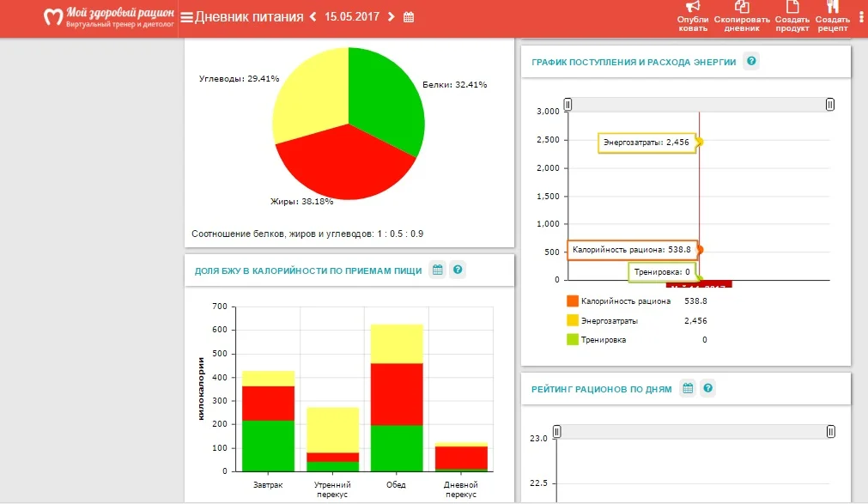Open help for Рейтинг рационов по дням
868x504 pixels.
click(707, 388)
